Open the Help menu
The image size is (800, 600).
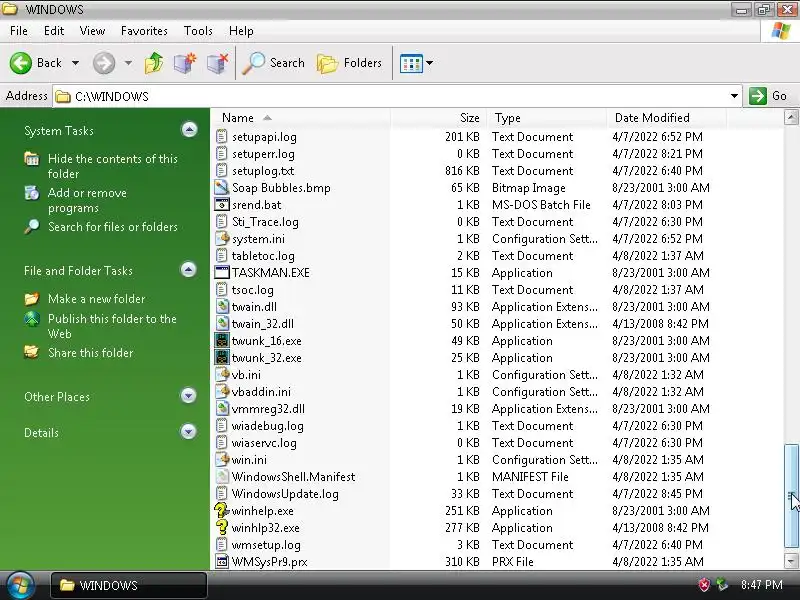coord(241,31)
